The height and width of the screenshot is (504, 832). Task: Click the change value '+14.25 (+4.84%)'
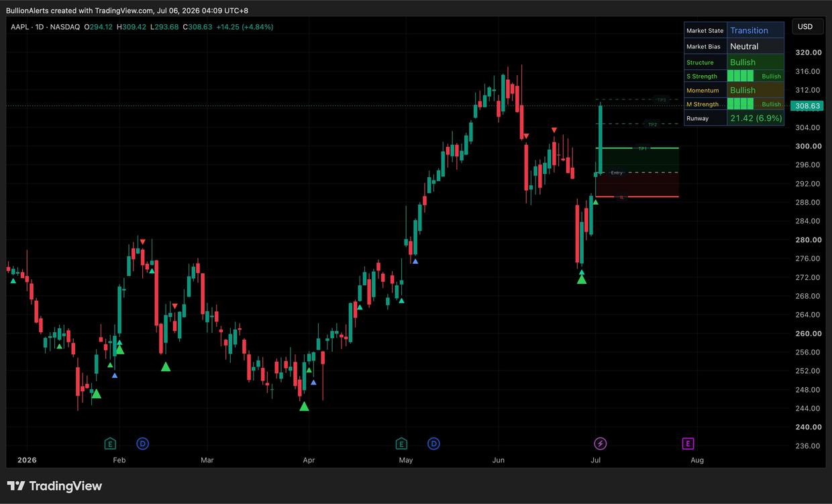click(244, 27)
